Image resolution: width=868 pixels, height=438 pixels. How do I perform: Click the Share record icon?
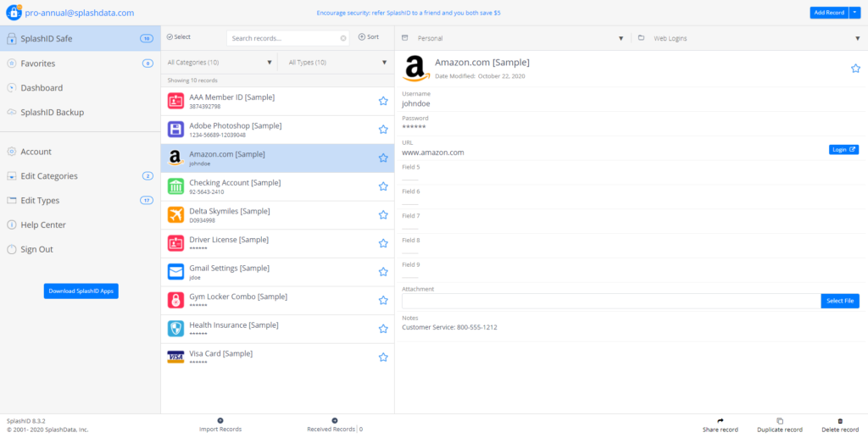pos(721,420)
